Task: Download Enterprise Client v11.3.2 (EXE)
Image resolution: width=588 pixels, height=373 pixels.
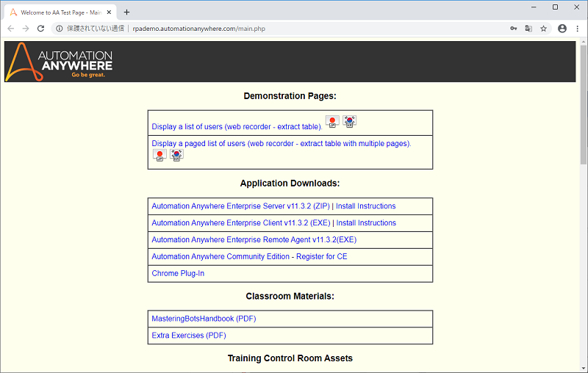Action: point(241,222)
